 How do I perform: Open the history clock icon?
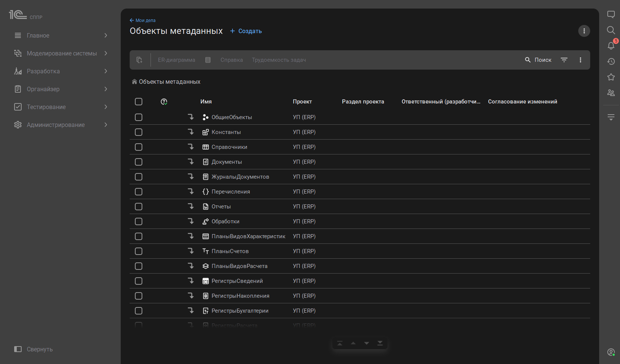click(x=611, y=61)
